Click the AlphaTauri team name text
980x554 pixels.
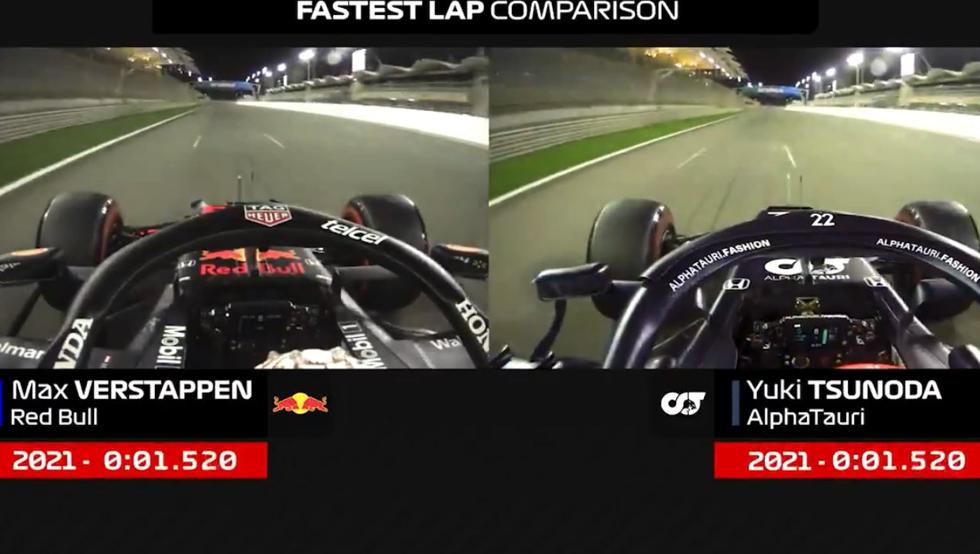coord(806,417)
